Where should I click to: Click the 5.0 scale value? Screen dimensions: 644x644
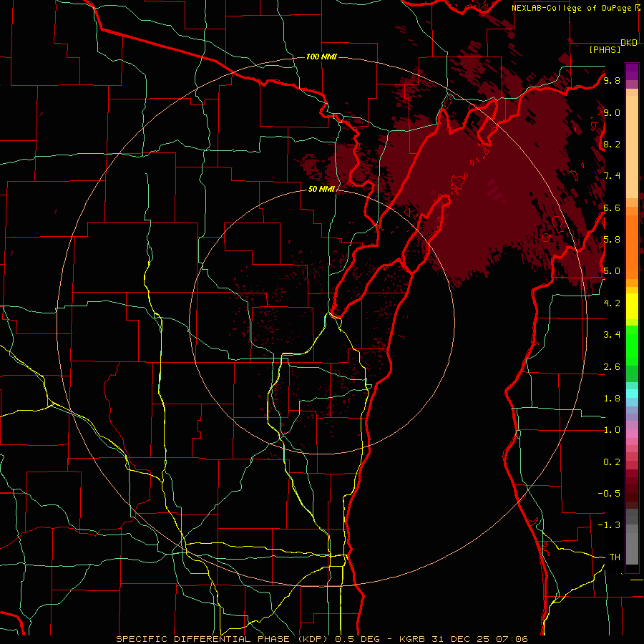(x=612, y=271)
